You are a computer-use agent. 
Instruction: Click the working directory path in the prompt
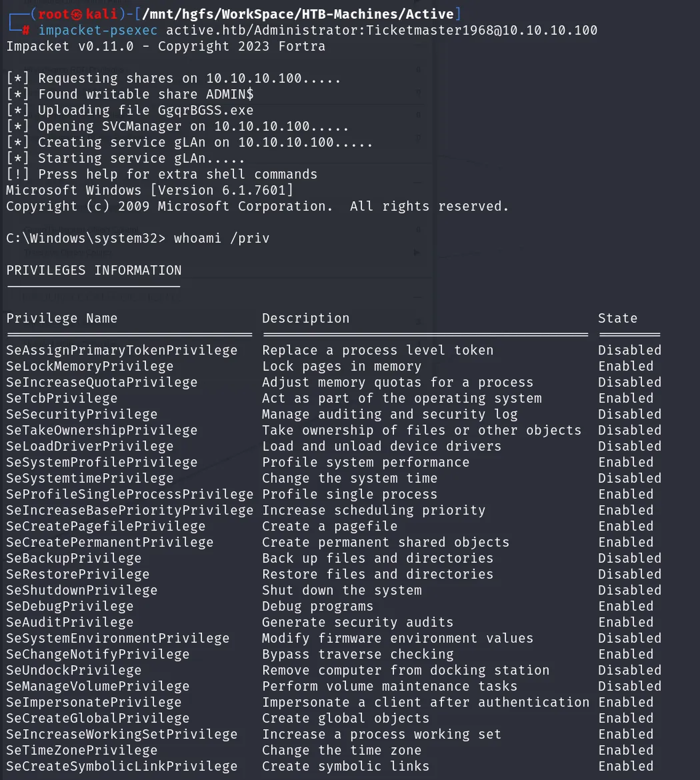(x=298, y=14)
